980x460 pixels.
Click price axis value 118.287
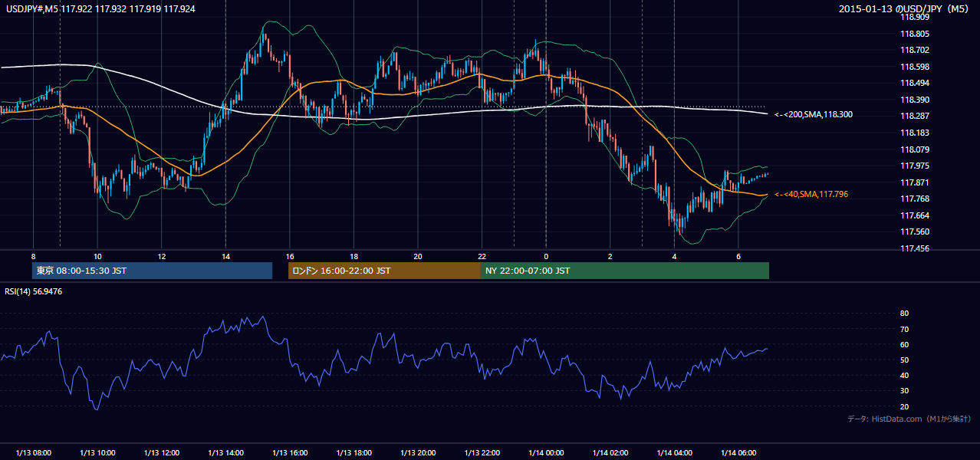point(913,117)
